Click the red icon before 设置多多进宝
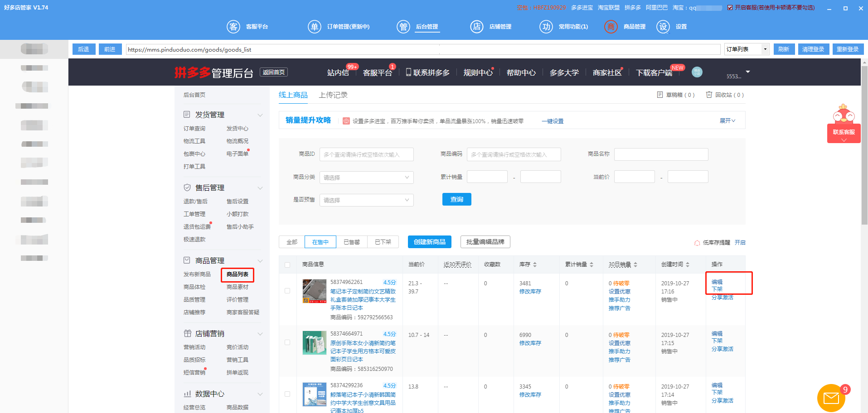 346,121
